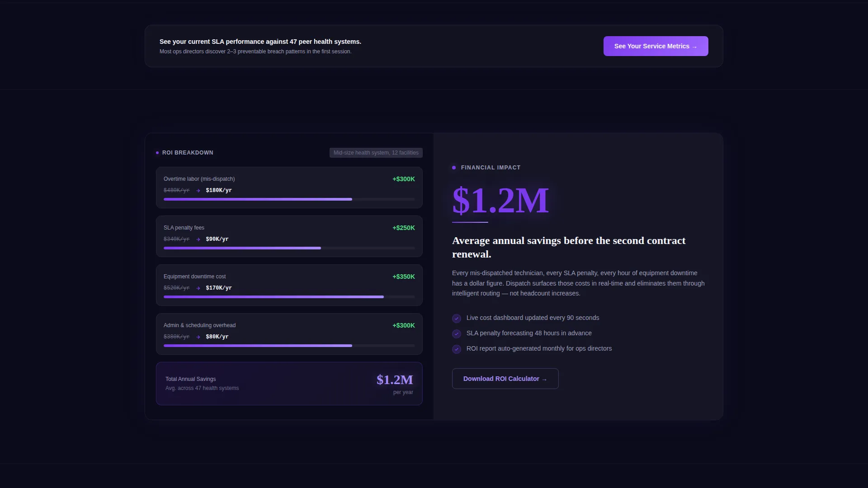Click the +$350K savings value
This screenshot has height=488, width=868.
(x=404, y=277)
